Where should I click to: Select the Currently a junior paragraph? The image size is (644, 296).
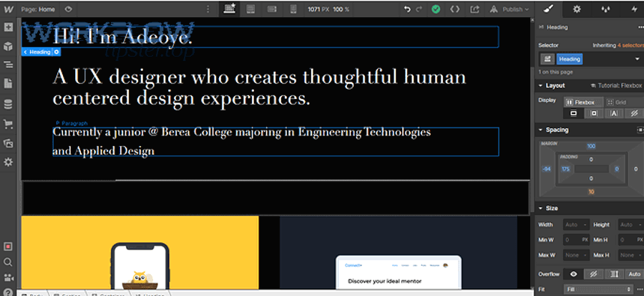click(x=275, y=142)
